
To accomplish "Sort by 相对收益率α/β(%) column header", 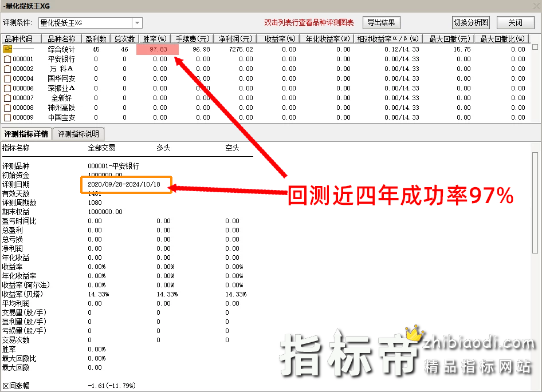I will click(x=388, y=39).
